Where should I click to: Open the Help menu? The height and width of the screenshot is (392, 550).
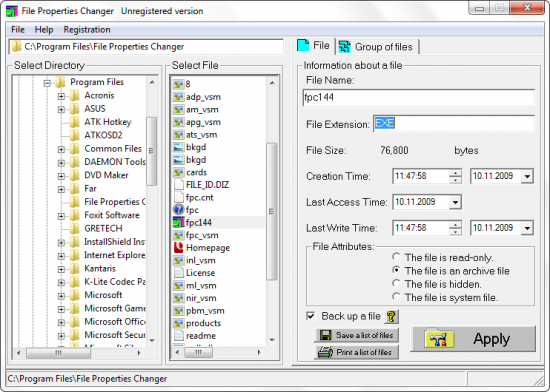point(44,29)
